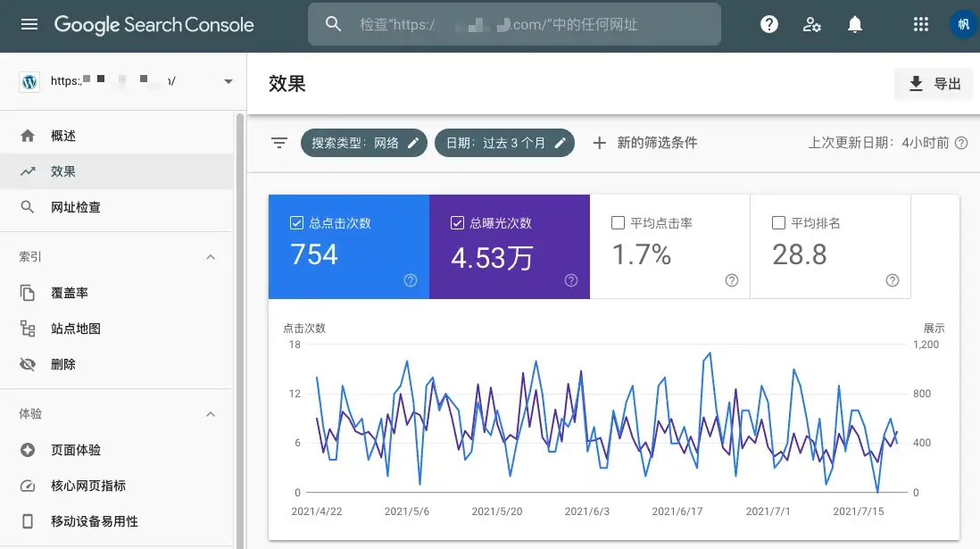Edit pencil on 日期 chip

560,143
